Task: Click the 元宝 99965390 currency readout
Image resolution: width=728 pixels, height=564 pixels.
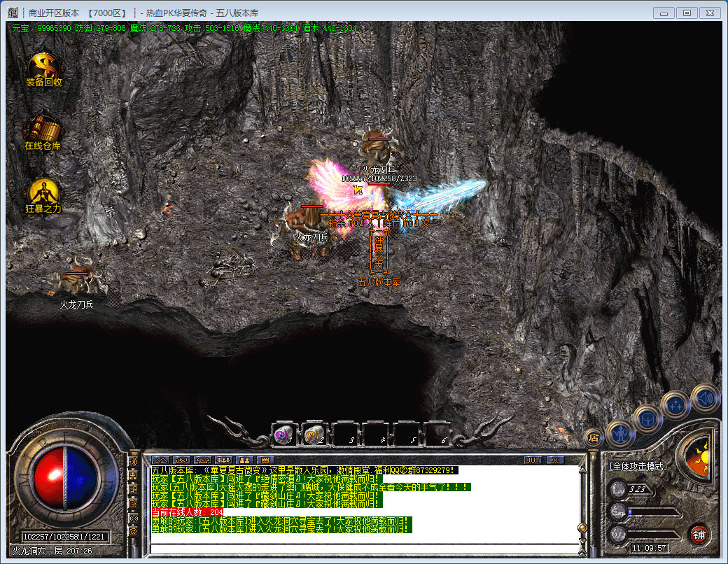Action: (41, 28)
